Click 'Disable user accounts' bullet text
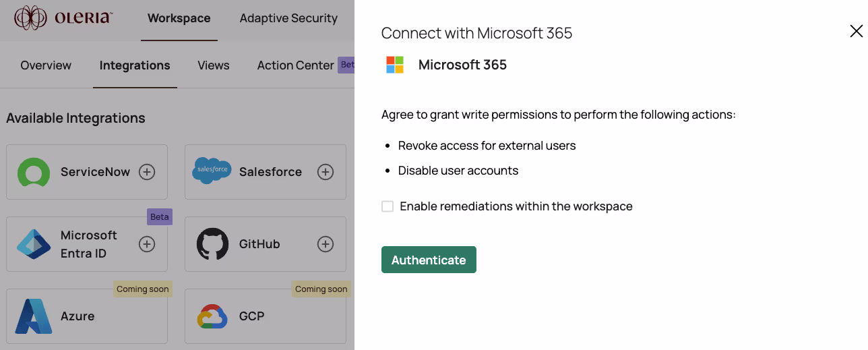 (x=458, y=171)
